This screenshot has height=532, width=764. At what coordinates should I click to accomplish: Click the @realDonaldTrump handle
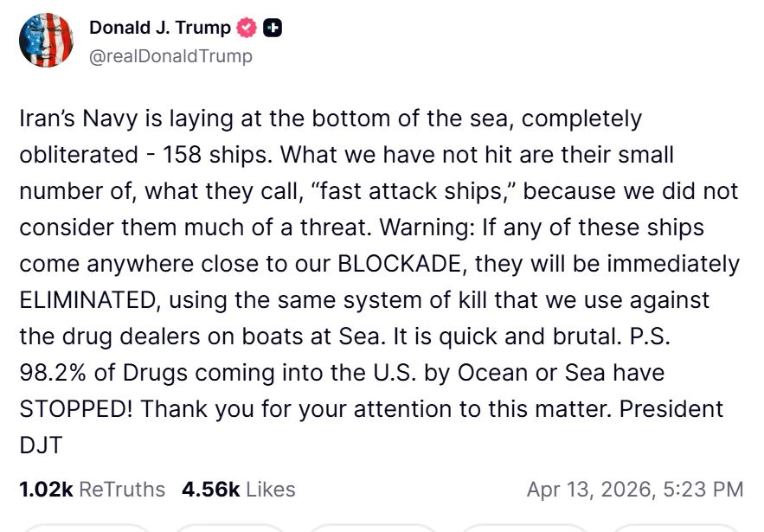170,56
